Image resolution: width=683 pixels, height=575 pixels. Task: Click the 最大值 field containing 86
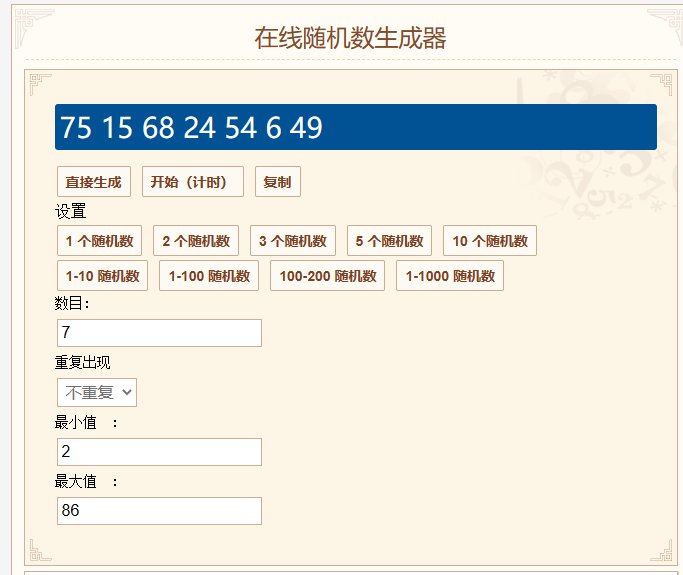click(160, 511)
